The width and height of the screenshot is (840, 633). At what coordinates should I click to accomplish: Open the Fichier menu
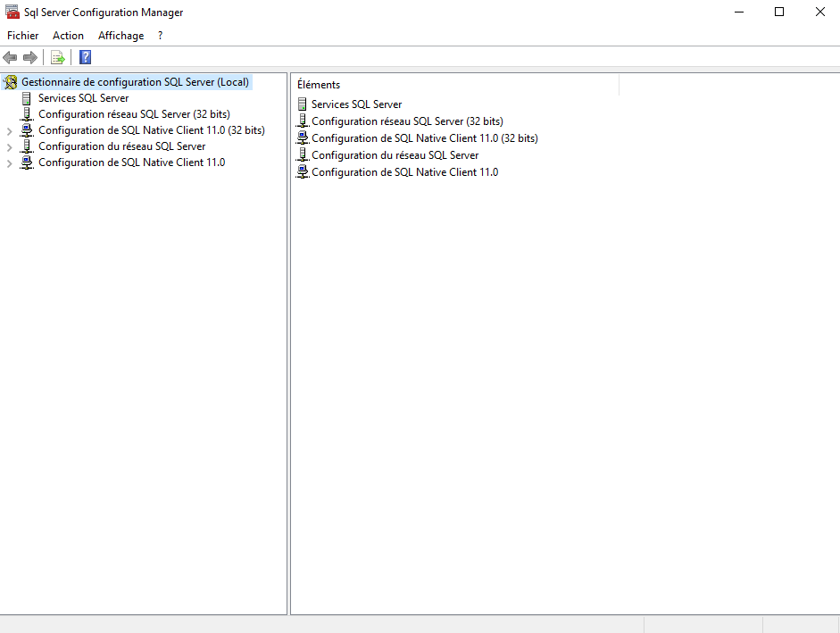point(23,36)
